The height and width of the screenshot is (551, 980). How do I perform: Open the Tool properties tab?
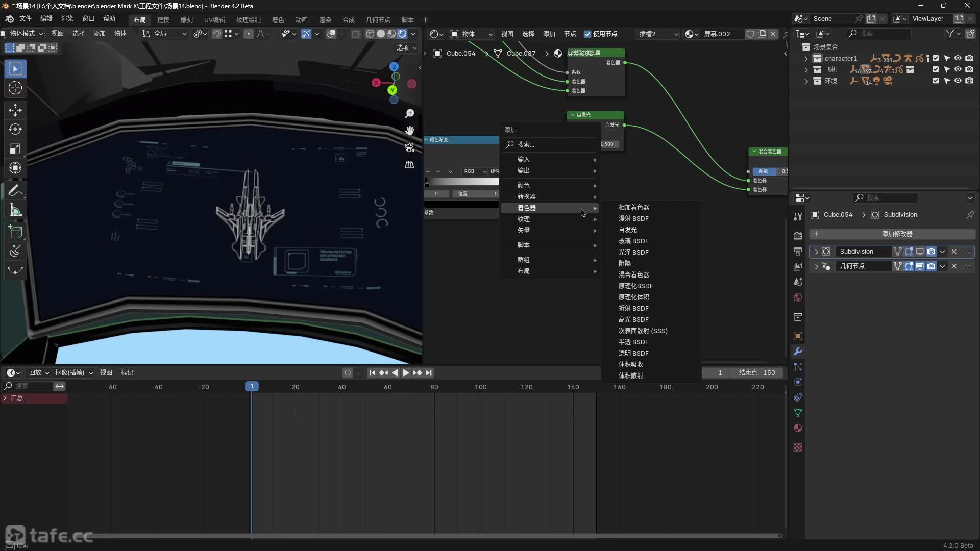click(798, 217)
